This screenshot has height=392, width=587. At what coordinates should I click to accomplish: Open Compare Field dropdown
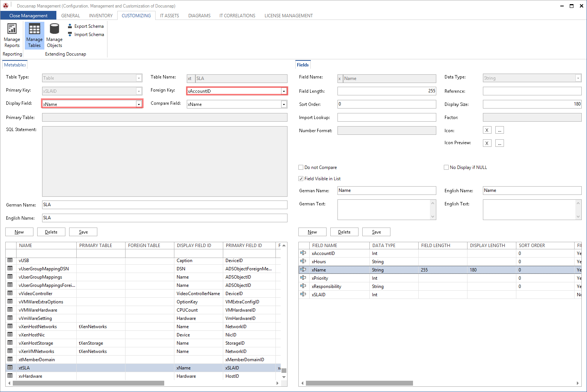[x=284, y=104]
